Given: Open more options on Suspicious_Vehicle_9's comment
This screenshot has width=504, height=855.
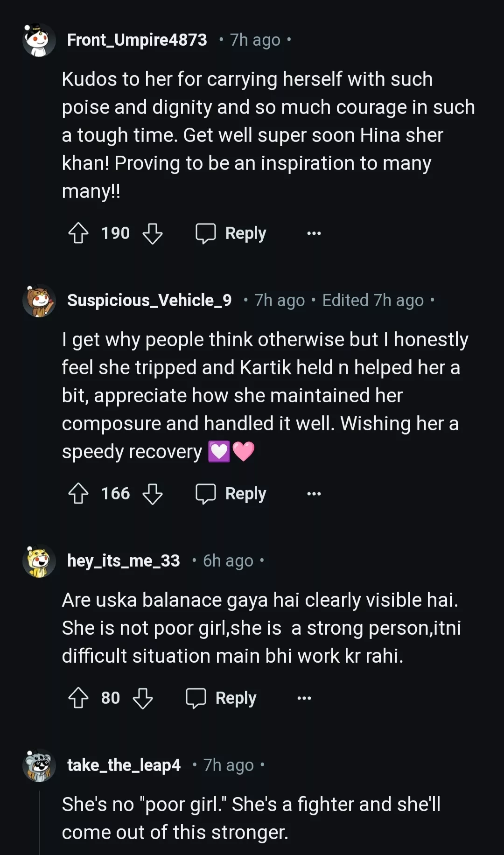Looking at the screenshot, I should (314, 493).
